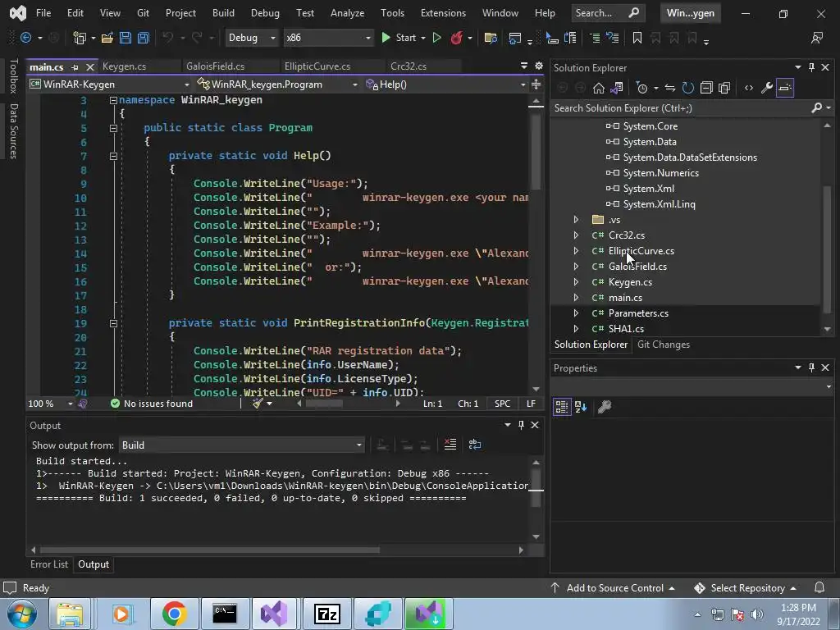Screen dimensions: 840x630
Task: Expand the .vs folder node
Action: [576, 220]
